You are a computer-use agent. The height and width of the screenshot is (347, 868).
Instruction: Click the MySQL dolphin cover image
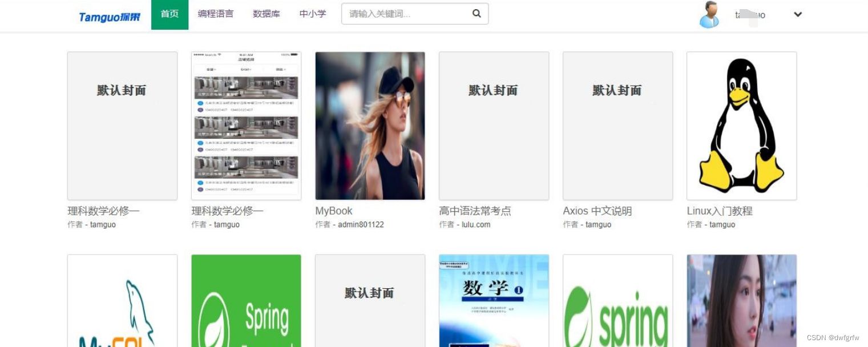coord(122,301)
